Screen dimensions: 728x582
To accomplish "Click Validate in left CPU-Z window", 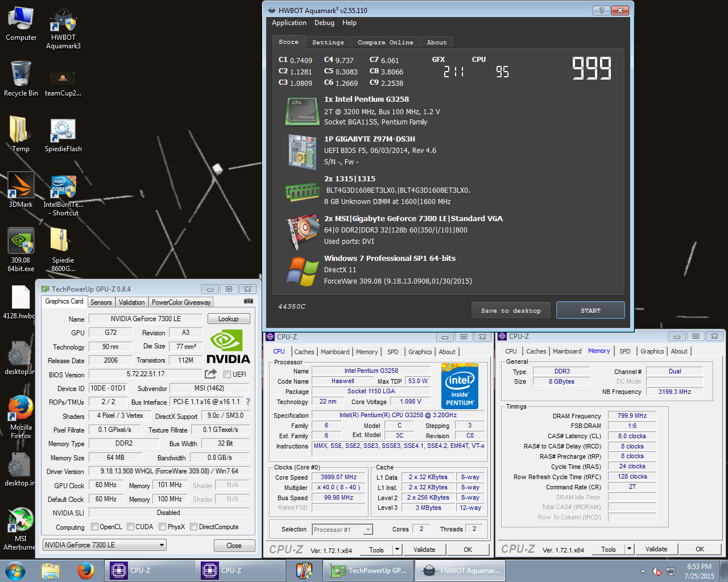I will tap(424, 549).
